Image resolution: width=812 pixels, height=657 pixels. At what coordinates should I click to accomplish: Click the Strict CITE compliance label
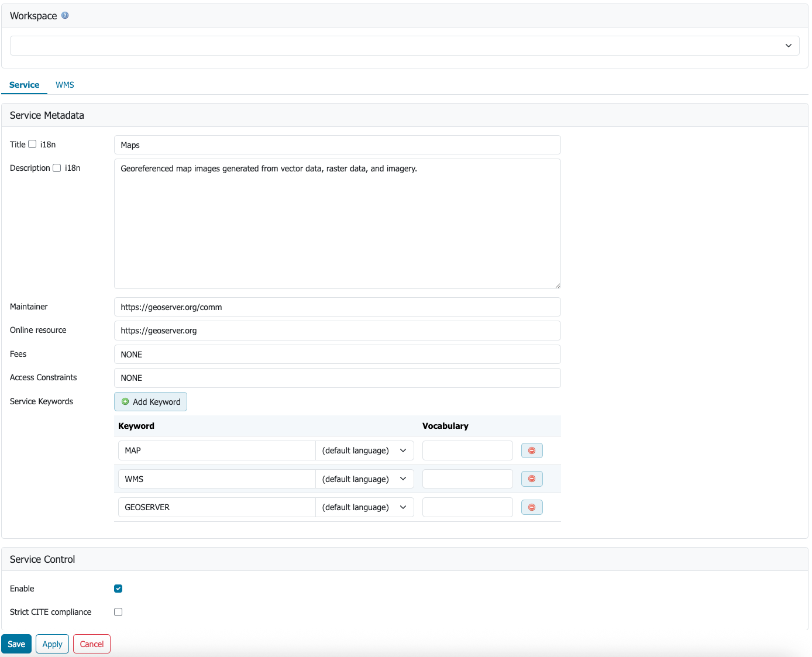(x=51, y=612)
